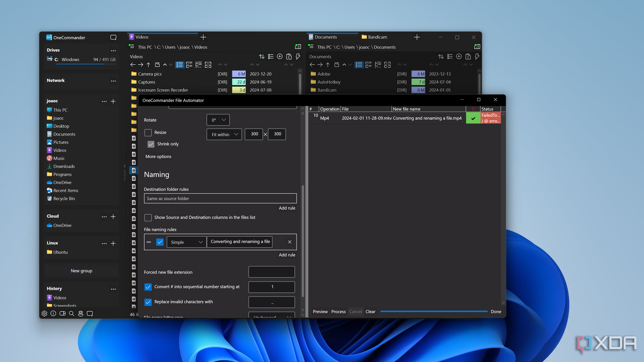
Task: Click C: Windows drive usage bar
Action: pyautogui.click(x=86, y=64)
